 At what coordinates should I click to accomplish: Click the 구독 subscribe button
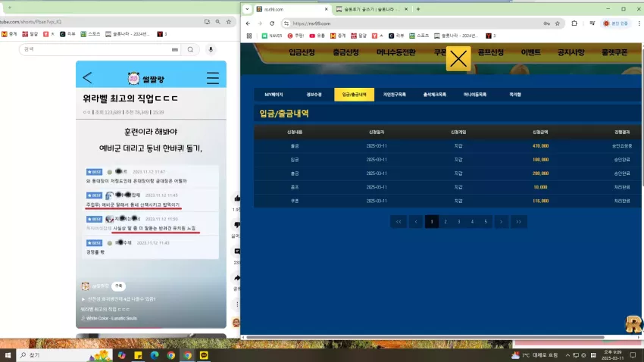pyautogui.click(x=119, y=286)
